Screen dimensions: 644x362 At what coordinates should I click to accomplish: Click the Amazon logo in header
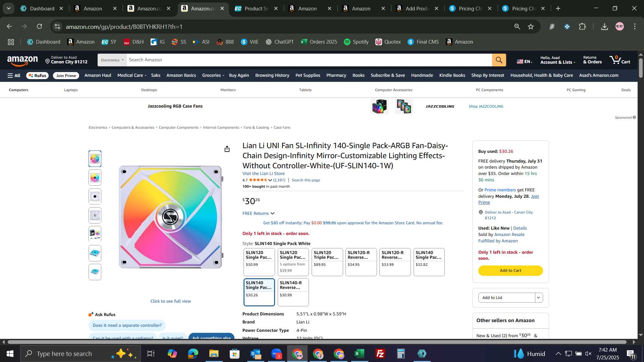(x=22, y=61)
